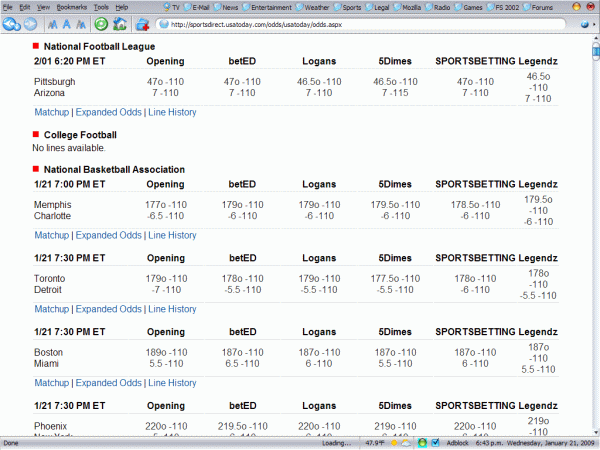Open the Games bookmark folder
This screenshot has width=600, height=450.
point(468,7)
